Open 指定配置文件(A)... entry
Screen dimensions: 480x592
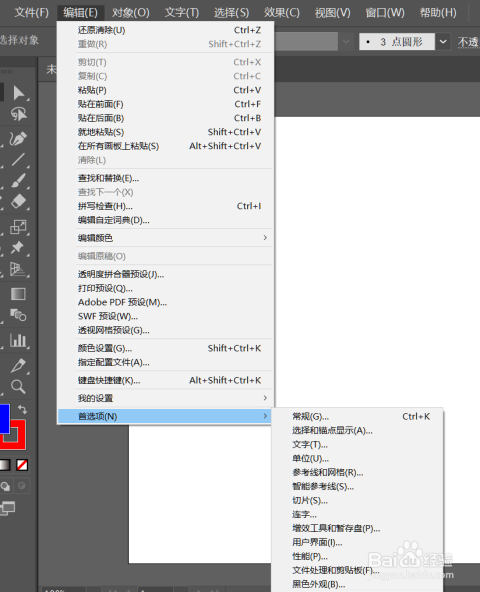click(165, 362)
